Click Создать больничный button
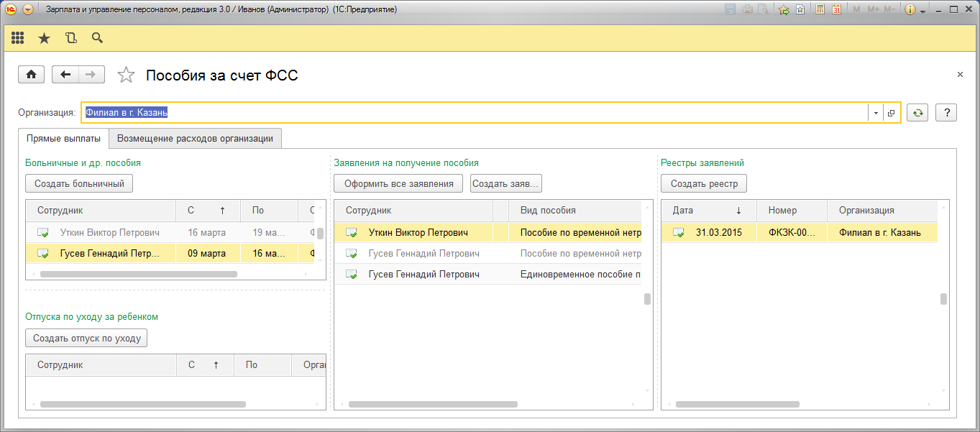 (x=79, y=183)
